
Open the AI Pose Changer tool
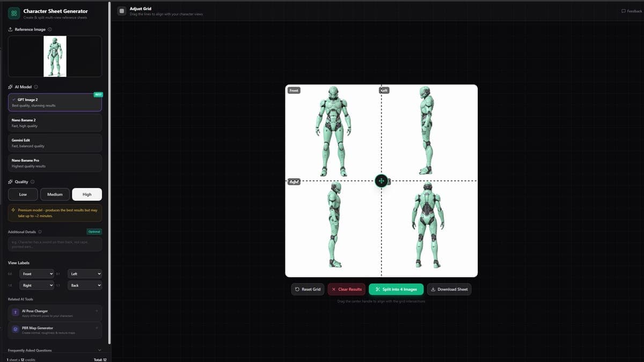[55, 314]
